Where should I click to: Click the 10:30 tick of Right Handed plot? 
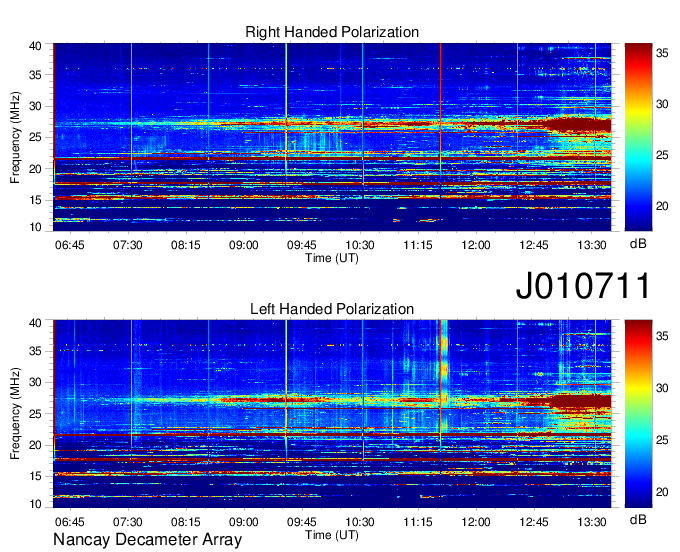(360, 245)
